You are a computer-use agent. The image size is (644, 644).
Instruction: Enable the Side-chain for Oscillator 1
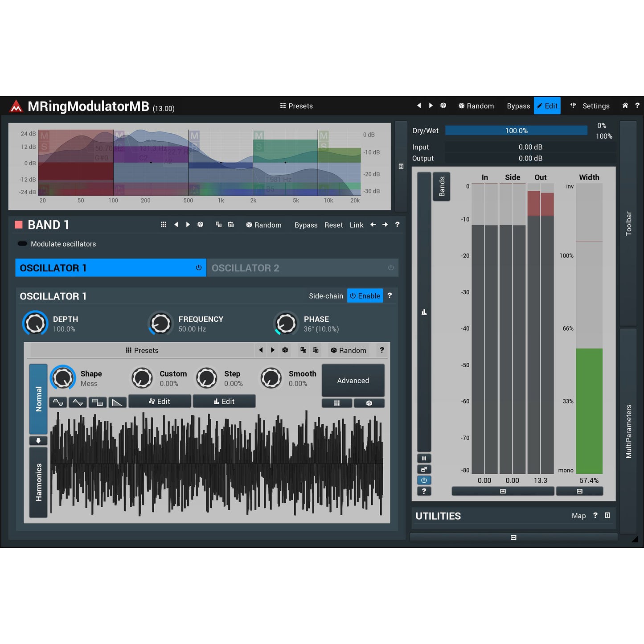coord(365,295)
